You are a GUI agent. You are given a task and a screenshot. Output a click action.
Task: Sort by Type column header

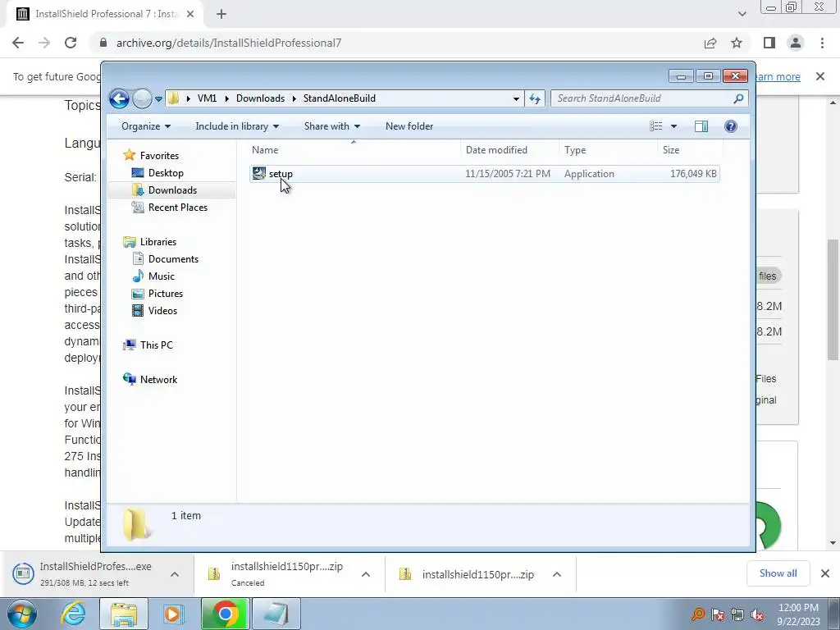pyautogui.click(x=608, y=150)
